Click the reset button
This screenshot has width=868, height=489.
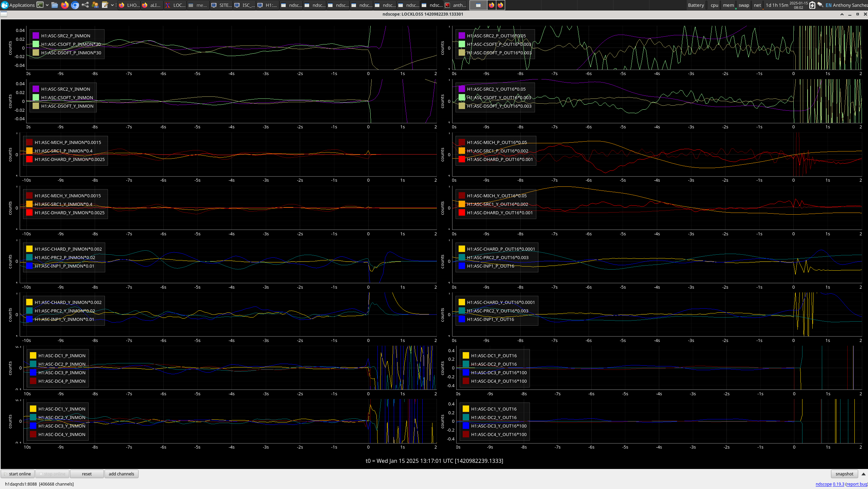(x=87, y=474)
